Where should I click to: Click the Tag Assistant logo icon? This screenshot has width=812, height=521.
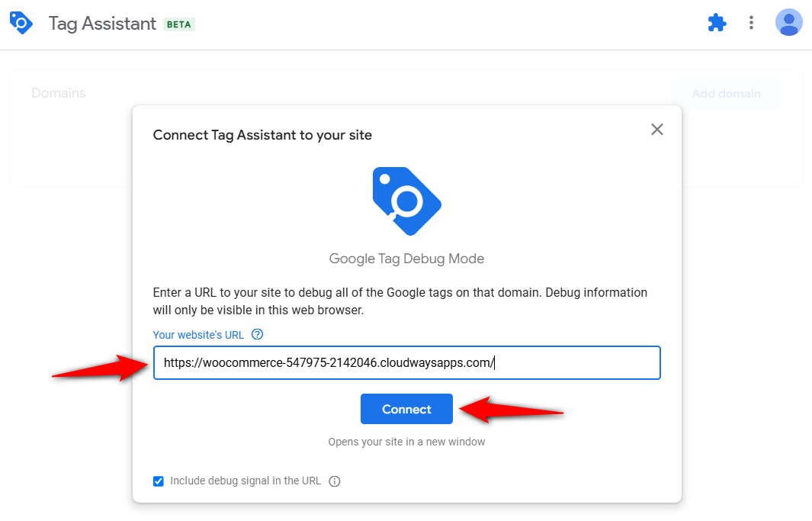pos(21,23)
